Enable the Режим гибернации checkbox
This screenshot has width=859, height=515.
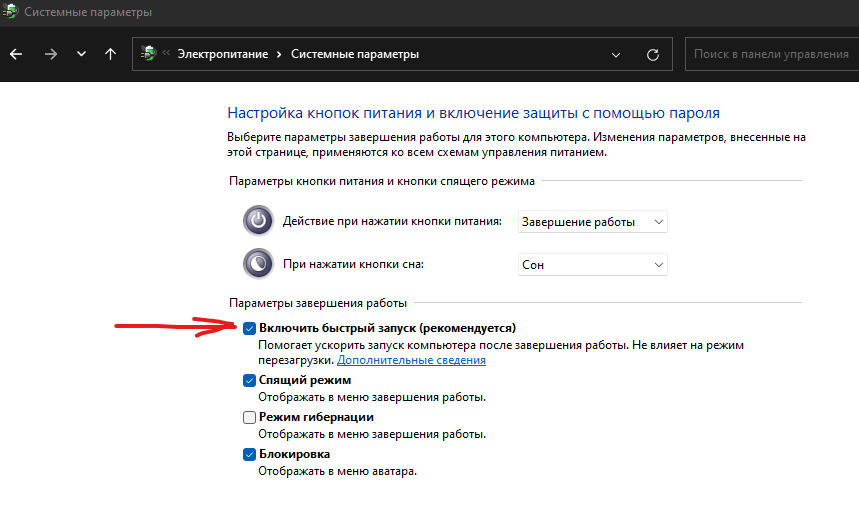[x=249, y=417]
